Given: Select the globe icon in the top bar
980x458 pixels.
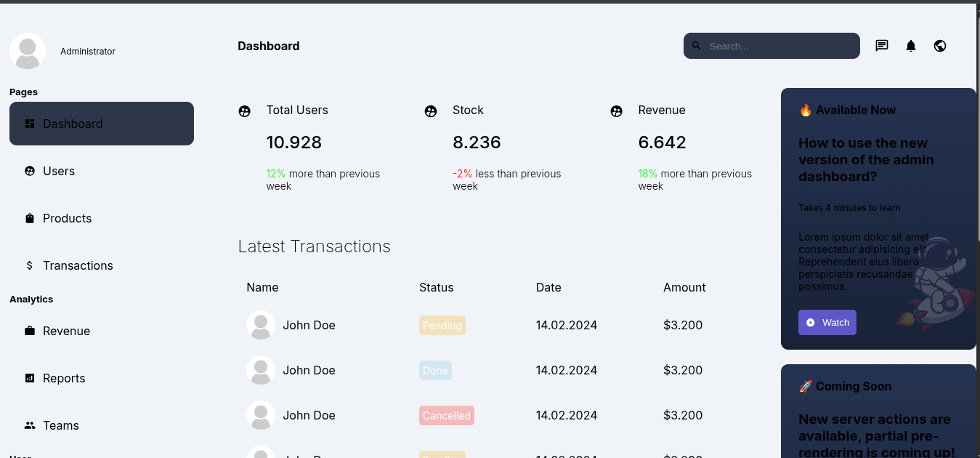Looking at the screenshot, I should (x=940, y=46).
